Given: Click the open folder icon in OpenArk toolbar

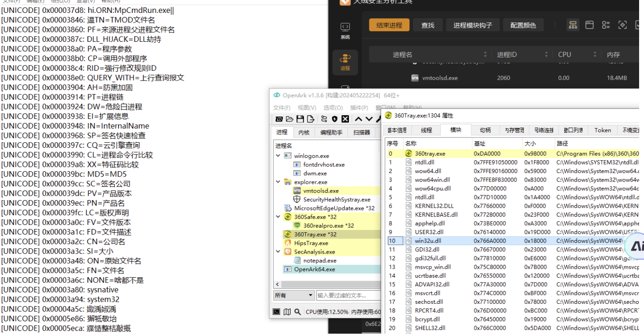Looking at the screenshot, I should [x=290, y=119].
